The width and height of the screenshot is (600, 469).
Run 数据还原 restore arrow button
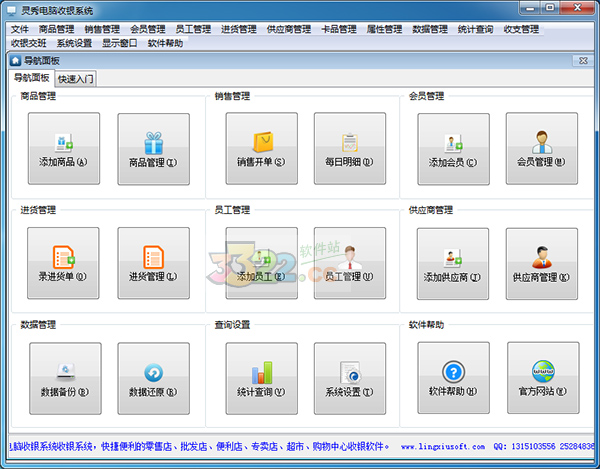(153, 378)
